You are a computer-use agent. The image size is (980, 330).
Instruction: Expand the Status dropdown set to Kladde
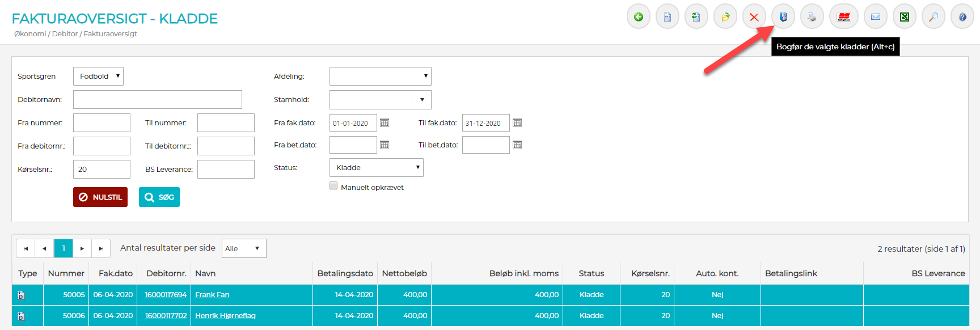tap(376, 168)
